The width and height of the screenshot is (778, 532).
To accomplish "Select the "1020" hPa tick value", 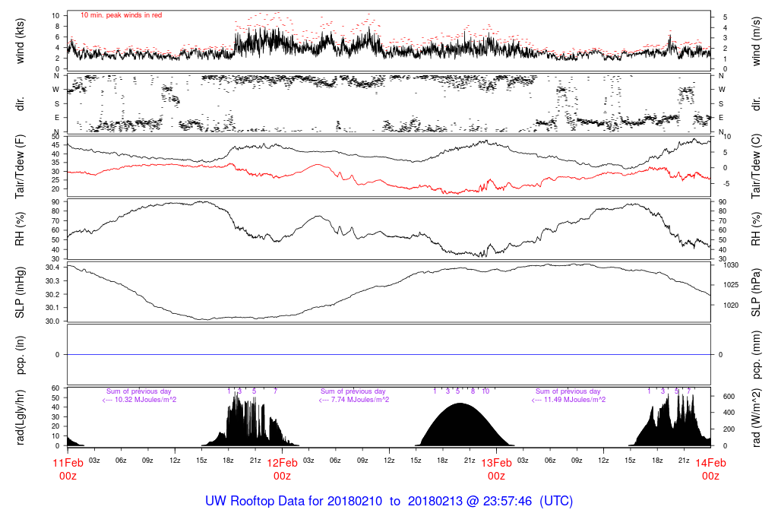I will point(731,306).
